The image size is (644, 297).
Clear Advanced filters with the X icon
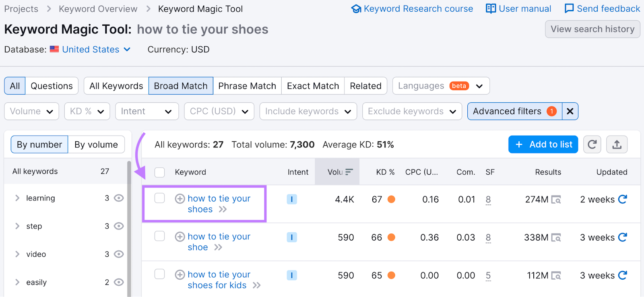point(570,111)
